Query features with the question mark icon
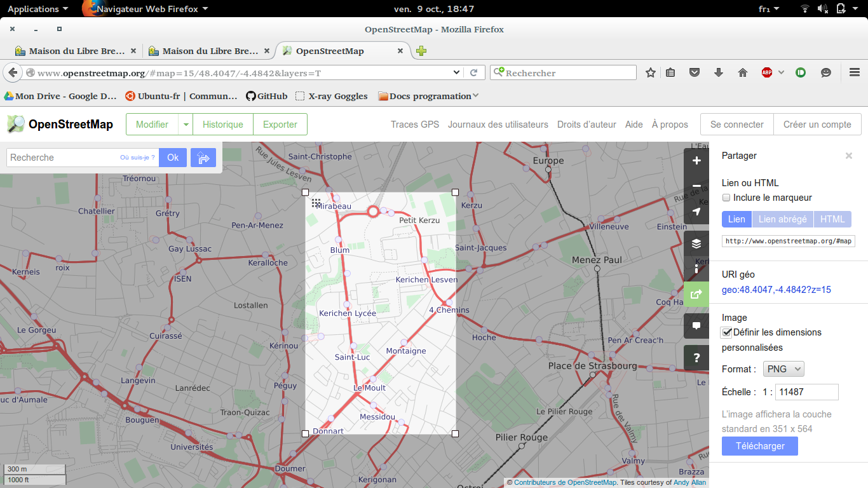The height and width of the screenshot is (488, 868). pyautogui.click(x=696, y=358)
